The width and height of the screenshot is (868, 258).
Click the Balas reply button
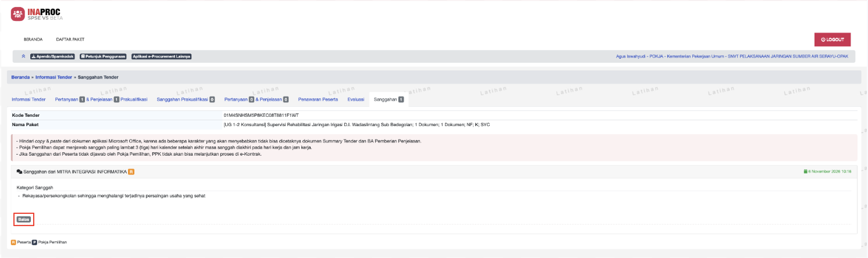point(24,219)
